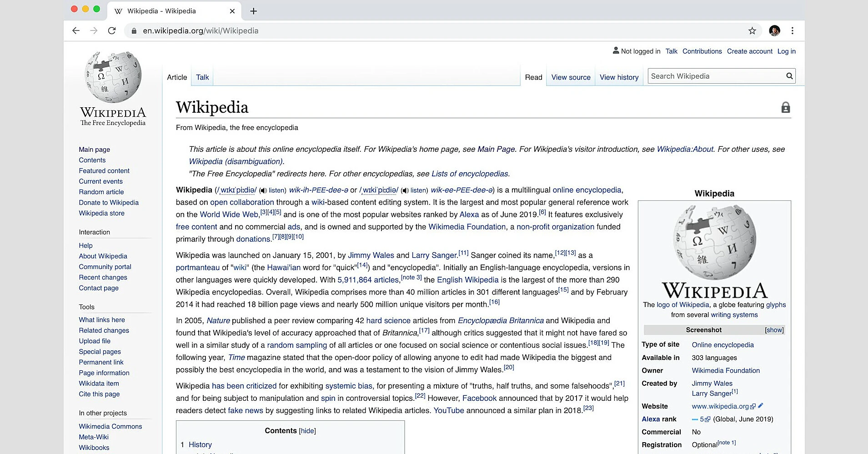Bookmark this page with the star icon

752,30
